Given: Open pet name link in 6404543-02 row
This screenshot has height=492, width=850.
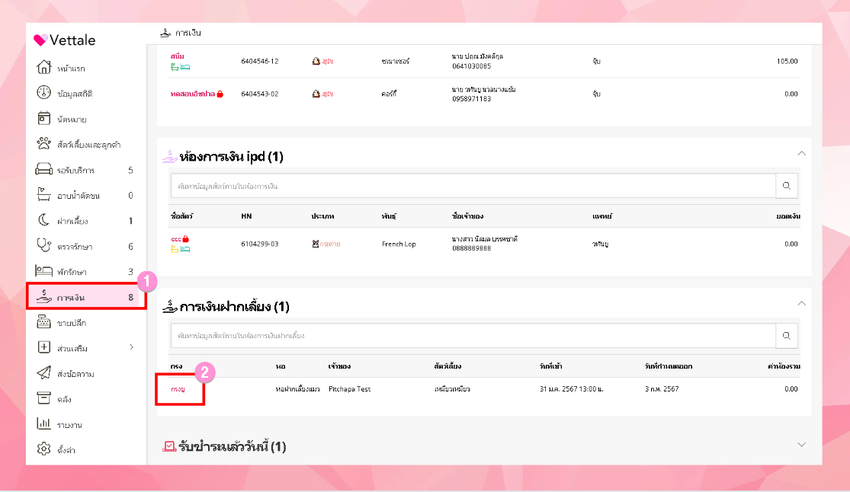Looking at the screenshot, I should point(192,94).
